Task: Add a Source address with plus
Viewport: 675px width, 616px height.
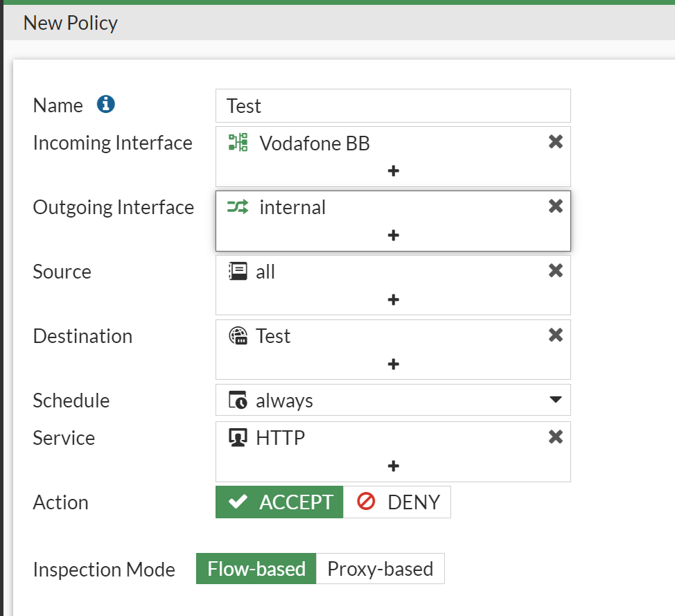Action: point(393,299)
